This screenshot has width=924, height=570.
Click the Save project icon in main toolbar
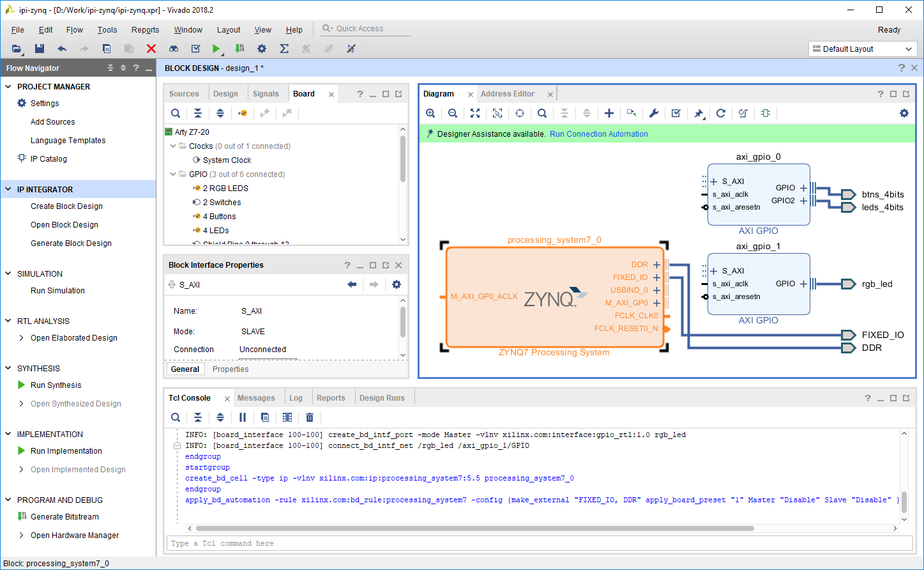pyautogui.click(x=40, y=49)
